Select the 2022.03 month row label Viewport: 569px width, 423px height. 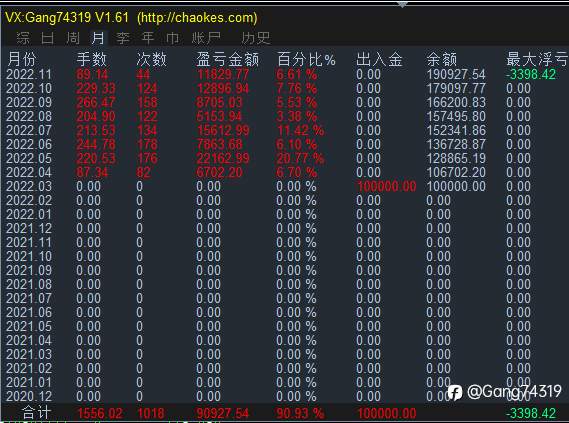pyautogui.click(x=29, y=186)
